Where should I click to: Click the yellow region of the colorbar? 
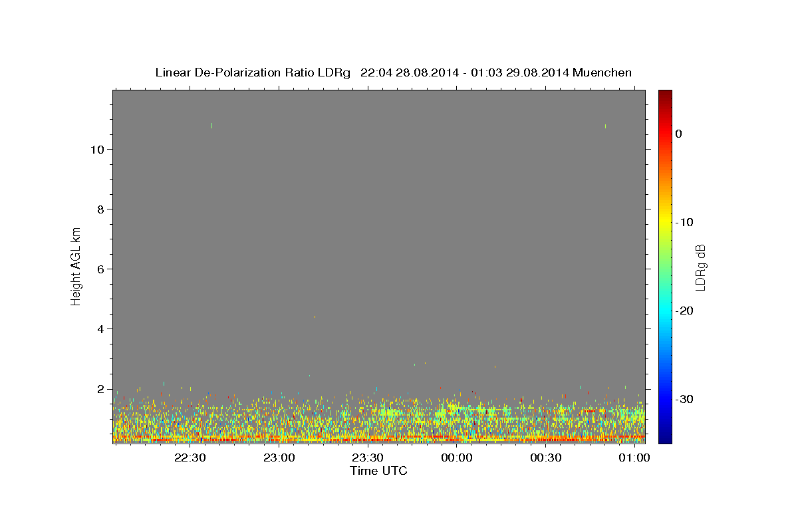[665, 219]
